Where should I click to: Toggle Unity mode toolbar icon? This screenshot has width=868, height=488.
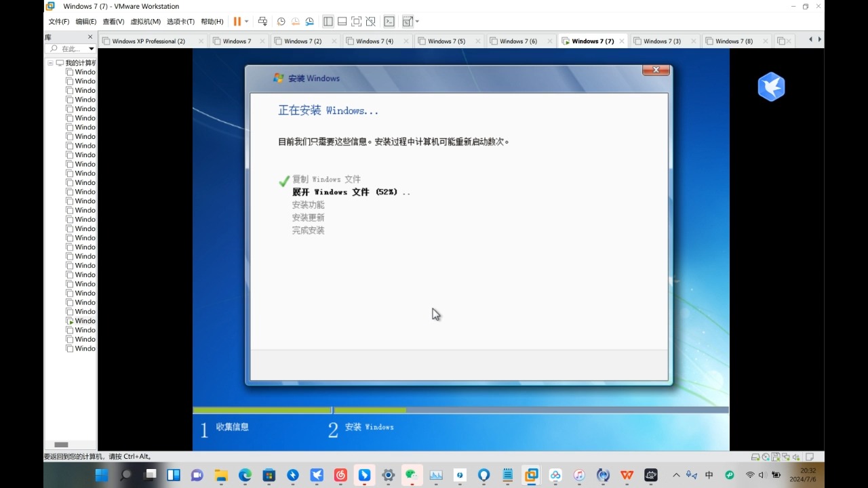(x=370, y=22)
